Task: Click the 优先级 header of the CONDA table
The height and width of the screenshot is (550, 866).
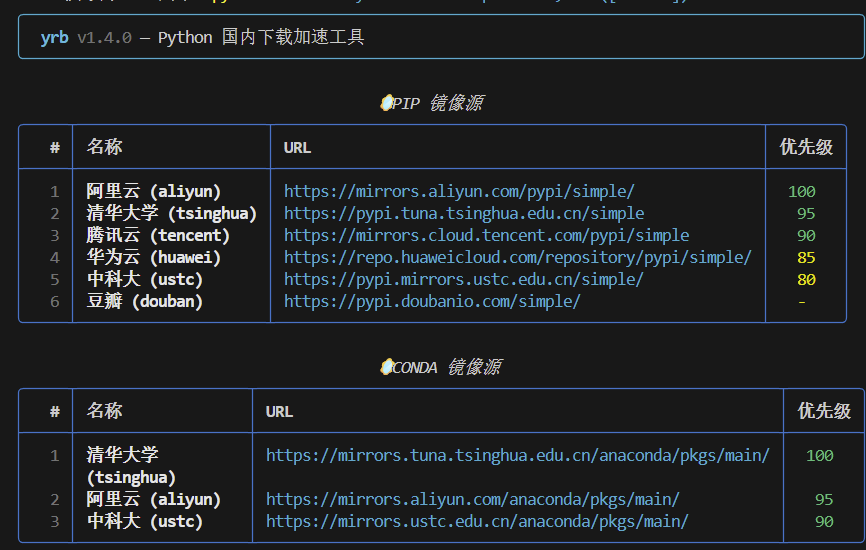Action: [x=824, y=411]
